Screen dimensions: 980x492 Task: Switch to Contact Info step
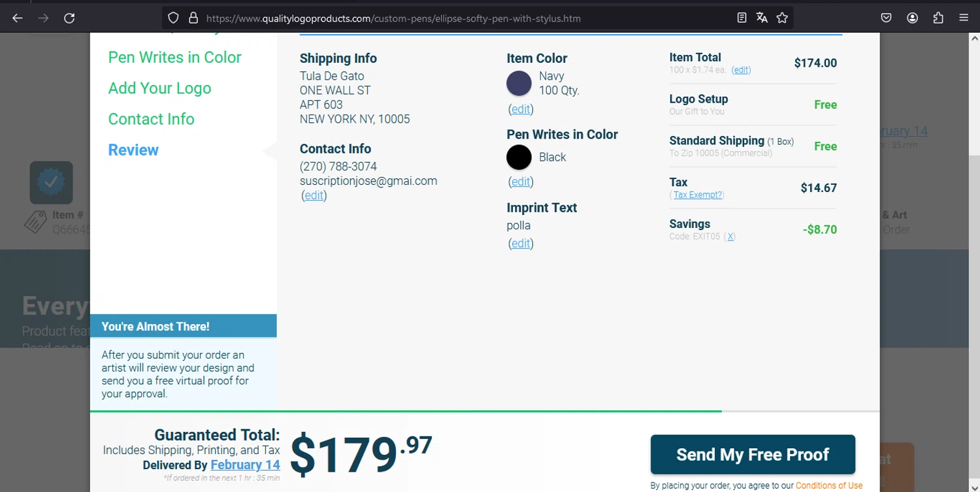[x=151, y=119]
